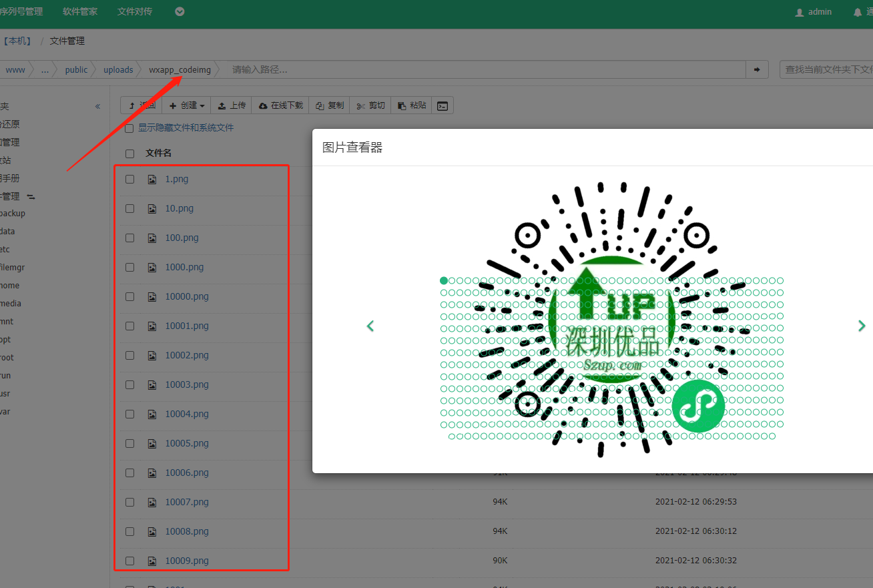Open the 软件管家 menu item

tap(79, 11)
